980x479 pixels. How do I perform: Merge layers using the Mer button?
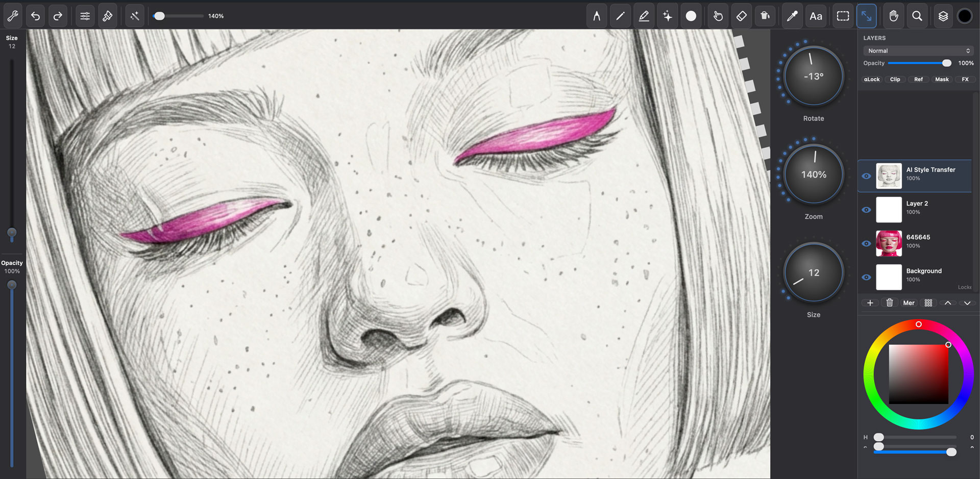[x=909, y=302]
